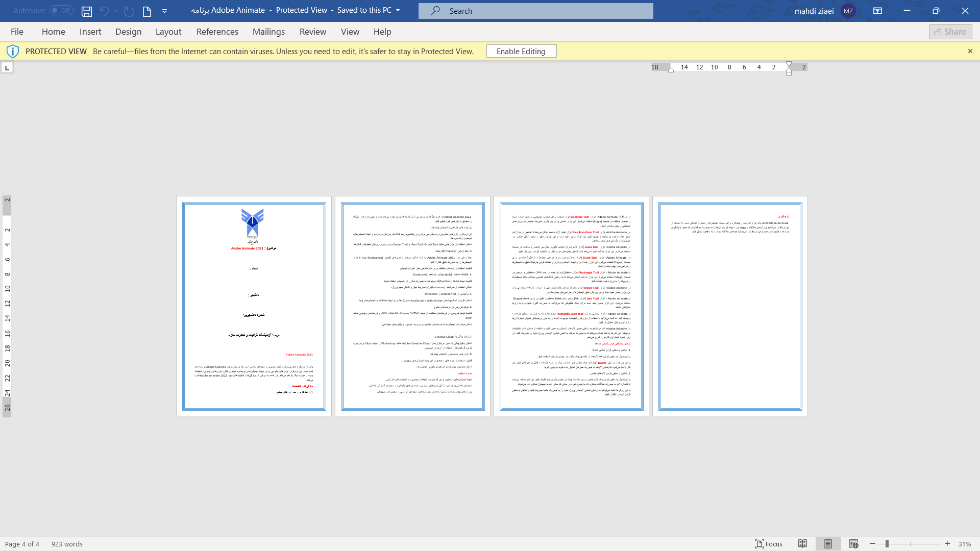Click the vertical ruler on left
980x551 pixels.
(x=7, y=306)
